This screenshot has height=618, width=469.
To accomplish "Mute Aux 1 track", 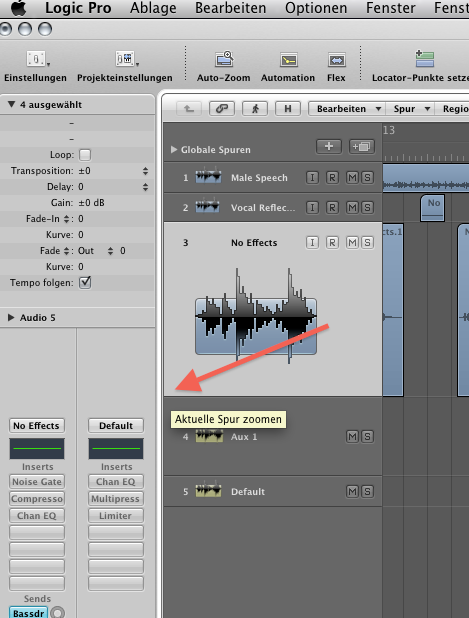I will 352,436.
